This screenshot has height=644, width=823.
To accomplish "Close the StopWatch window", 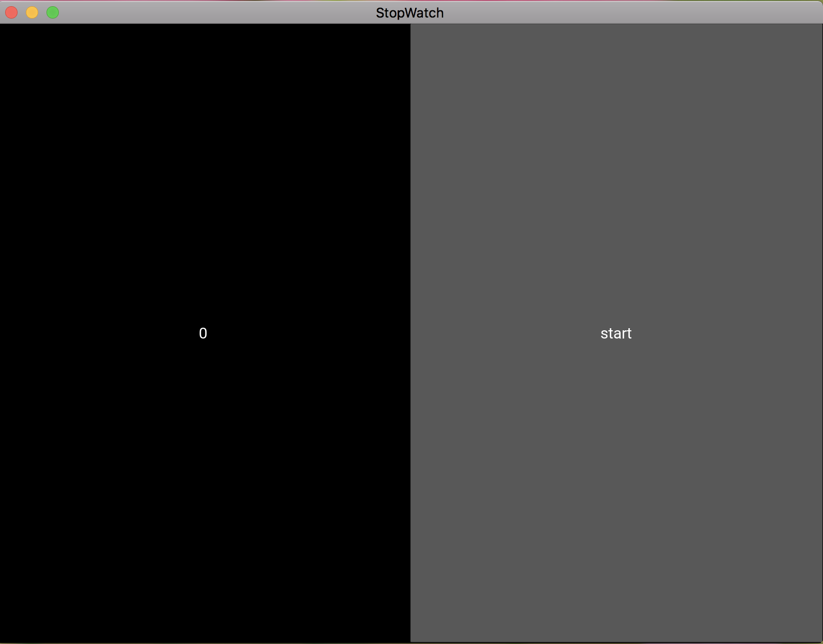I will click(x=11, y=12).
